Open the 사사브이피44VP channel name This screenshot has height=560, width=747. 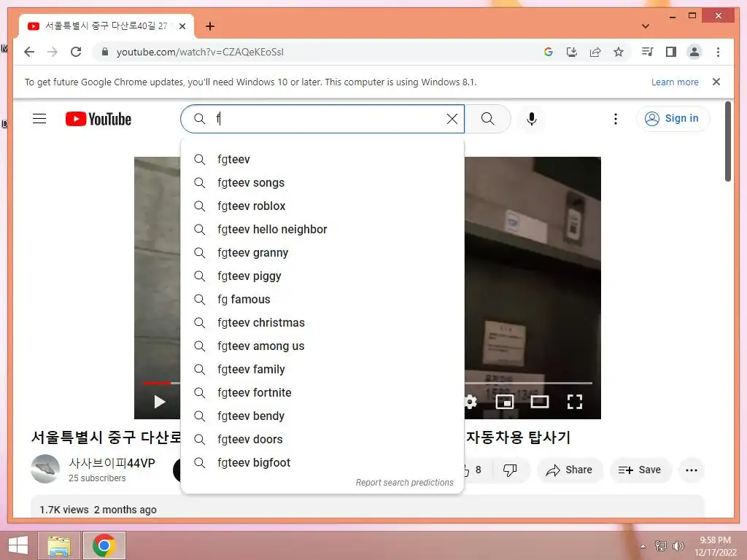(112, 463)
